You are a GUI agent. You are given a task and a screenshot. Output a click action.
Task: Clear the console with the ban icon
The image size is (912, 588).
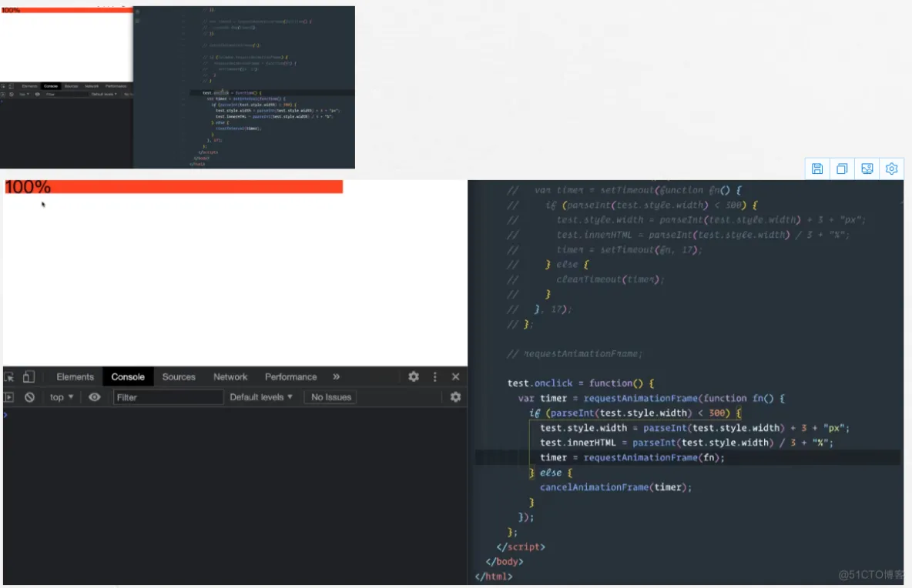(x=30, y=397)
